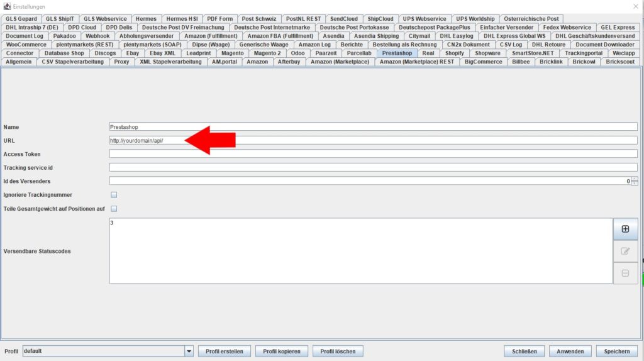The image size is (644, 361).
Task: Select the CN2x Dokument tab
Action: 468,45
